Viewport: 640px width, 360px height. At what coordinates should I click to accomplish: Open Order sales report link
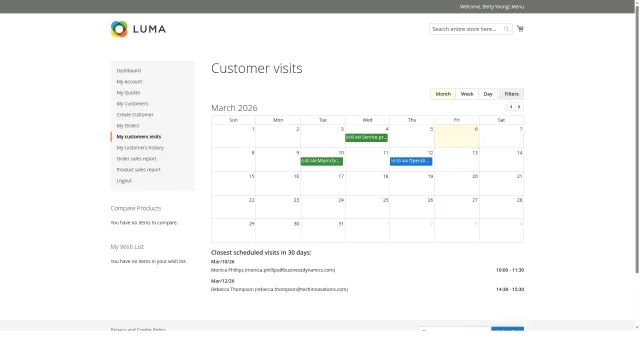[x=136, y=159]
